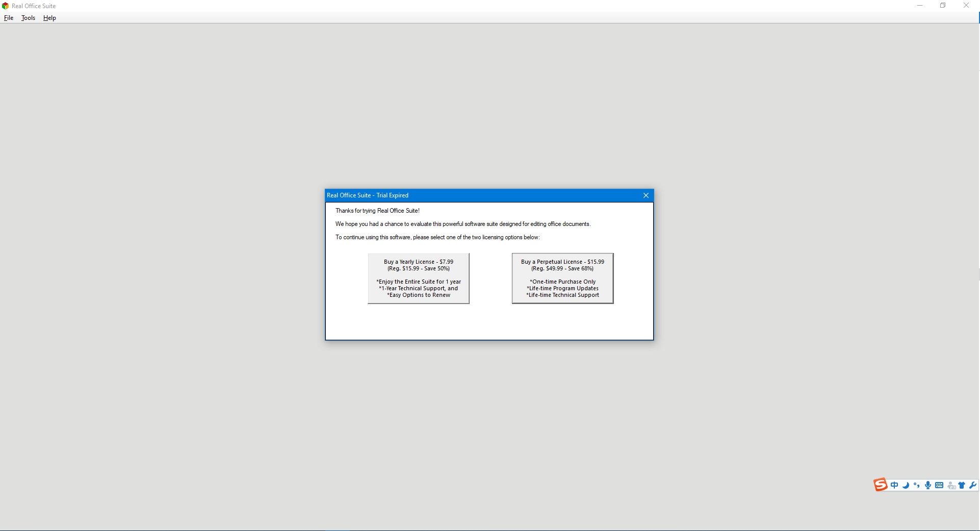
Task: Open the File menu
Action: (9, 18)
